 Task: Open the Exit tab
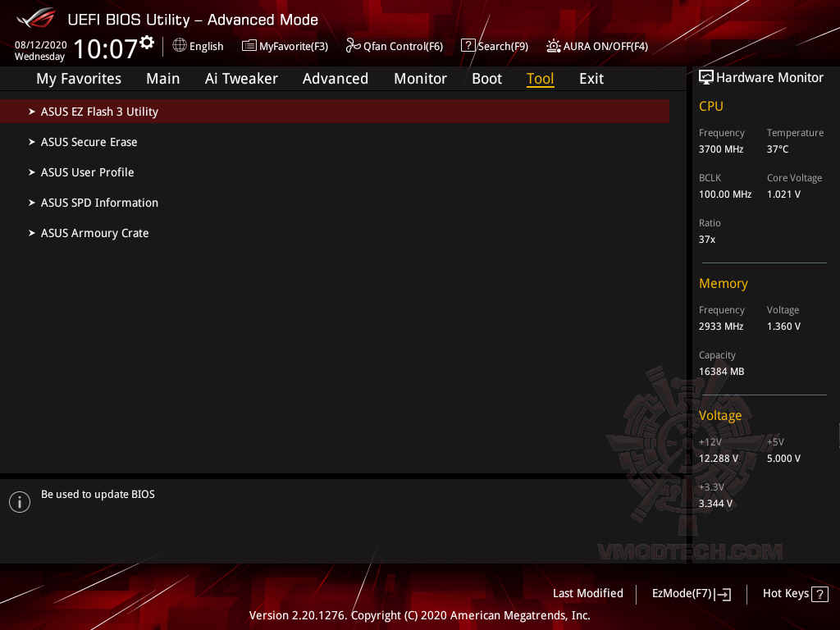click(591, 79)
